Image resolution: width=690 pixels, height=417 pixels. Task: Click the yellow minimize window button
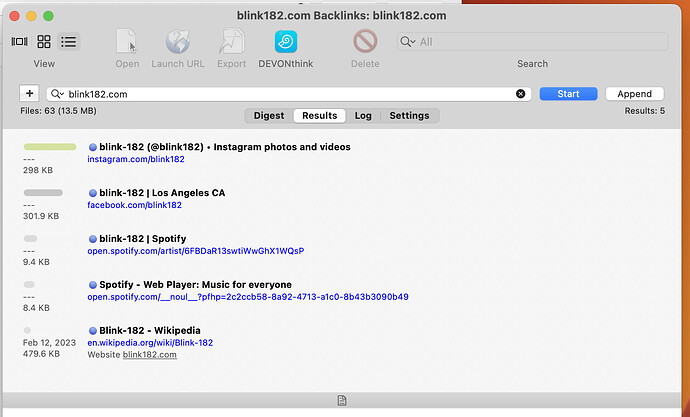pos(31,16)
